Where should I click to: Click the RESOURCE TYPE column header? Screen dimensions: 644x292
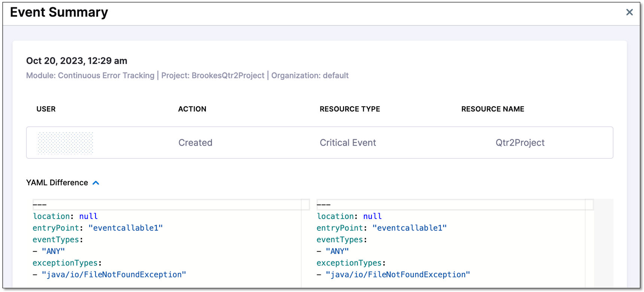pyautogui.click(x=350, y=109)
